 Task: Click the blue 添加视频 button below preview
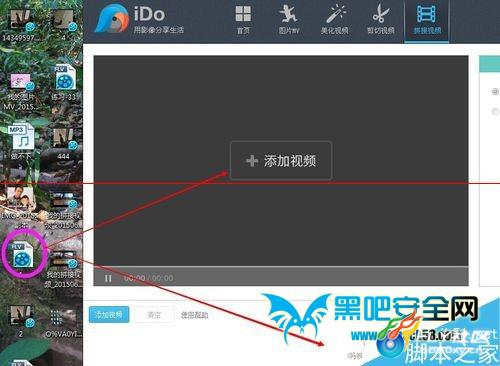pos(109,314)
